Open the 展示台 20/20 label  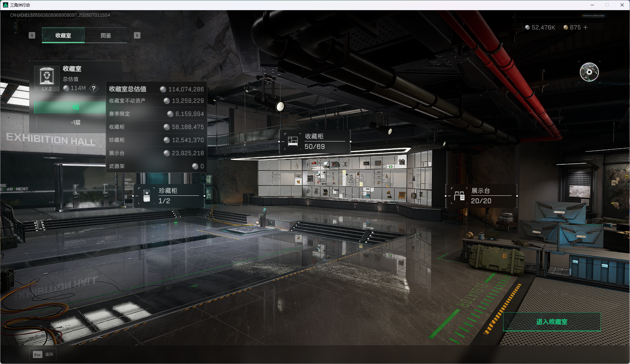pos(481,196)
